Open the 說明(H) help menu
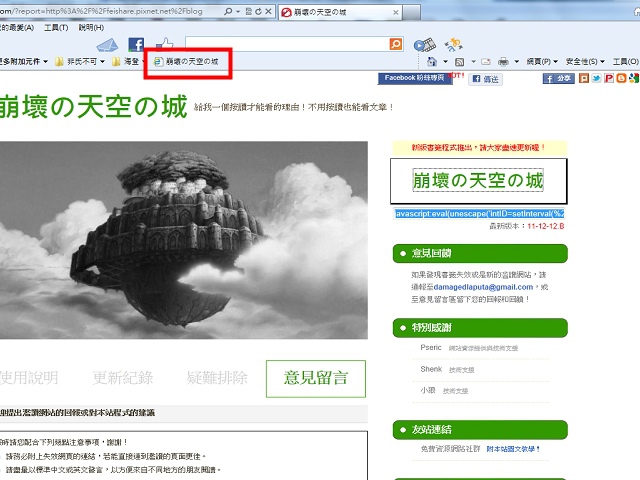The height and width of the screenshot is (480, 640). point(91,28)
